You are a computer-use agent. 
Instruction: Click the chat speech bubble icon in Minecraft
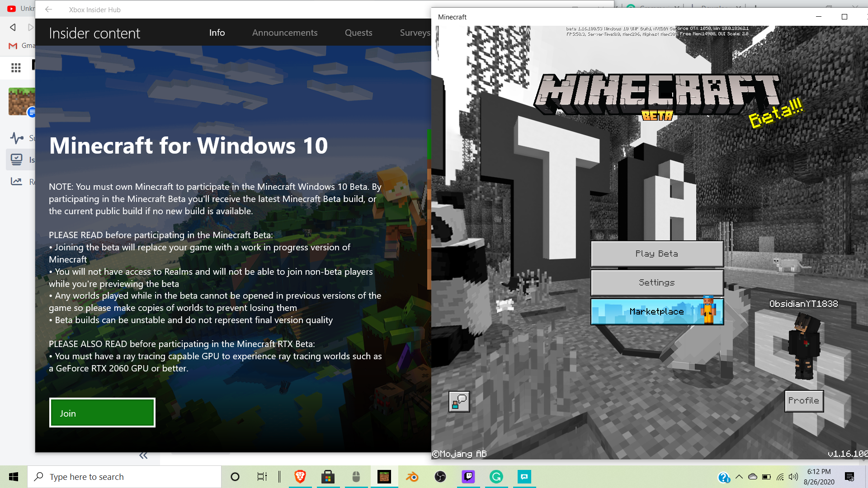click(459, 401)
